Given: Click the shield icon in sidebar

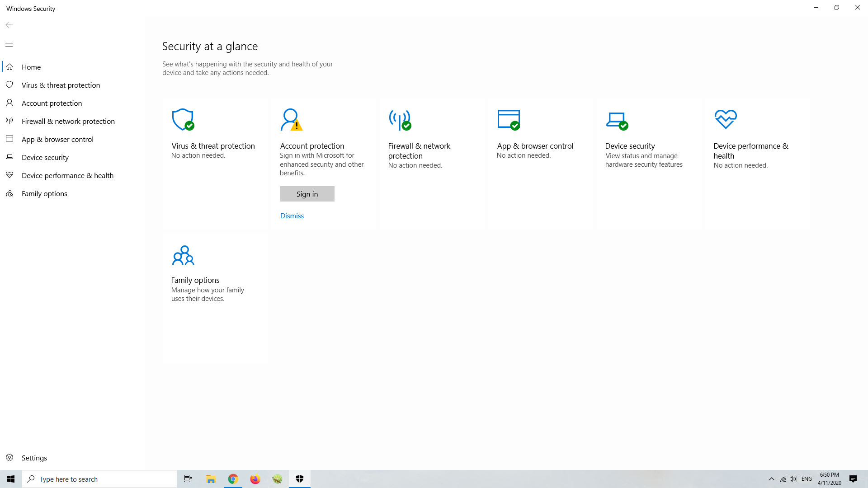Looking at the screenshot, I should (x=9, y=85).
